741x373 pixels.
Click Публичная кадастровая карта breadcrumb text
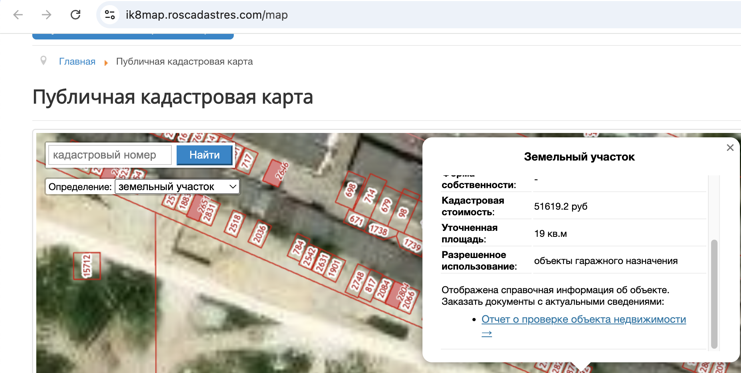point(184,61)
